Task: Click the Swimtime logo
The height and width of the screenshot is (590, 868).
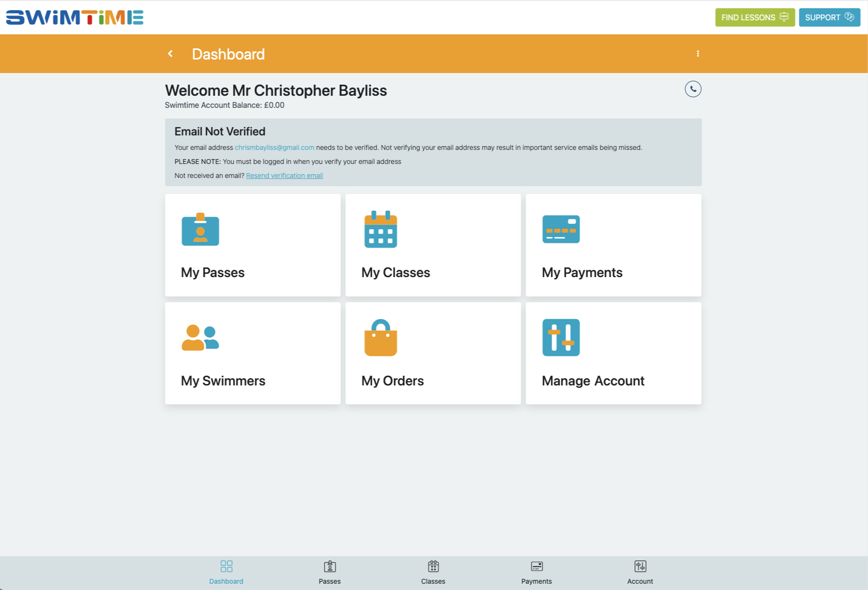Action: pyautogui.click(x=74, y=17)
